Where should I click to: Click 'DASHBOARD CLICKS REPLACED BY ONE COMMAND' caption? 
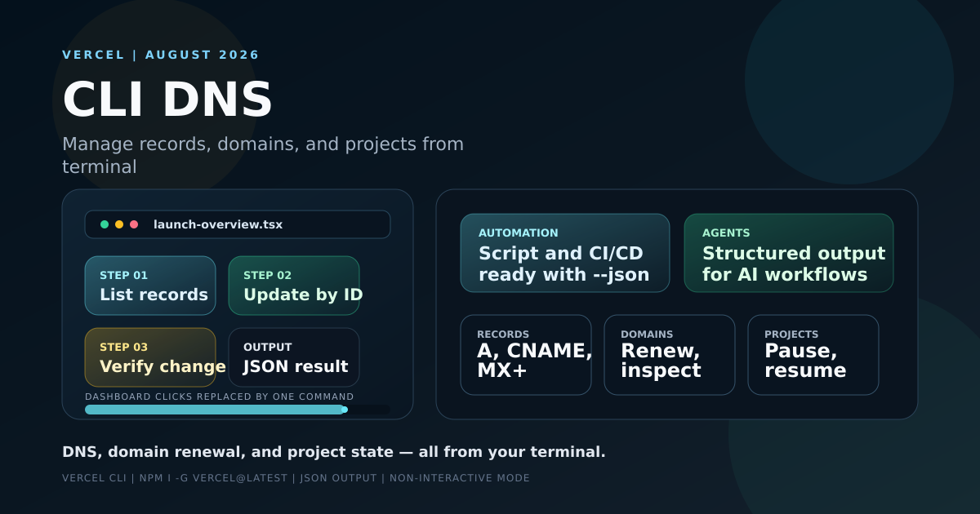[x=220, y=397]
